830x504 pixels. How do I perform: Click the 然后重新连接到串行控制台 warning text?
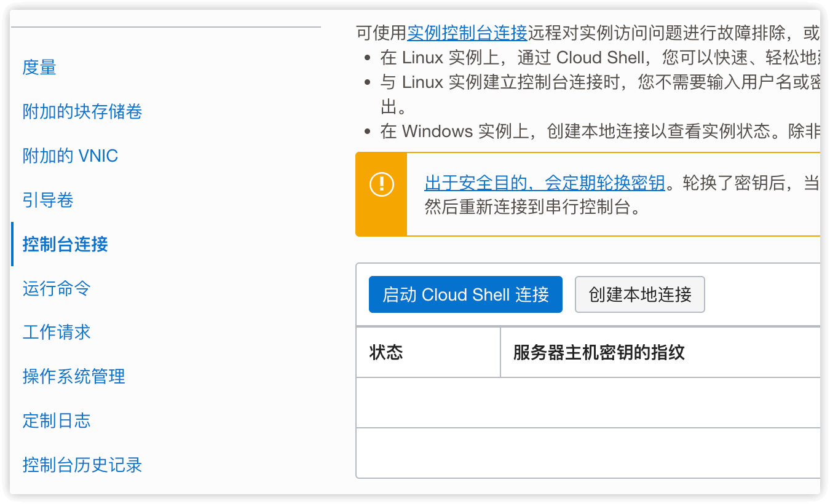(x=533, y=207)
